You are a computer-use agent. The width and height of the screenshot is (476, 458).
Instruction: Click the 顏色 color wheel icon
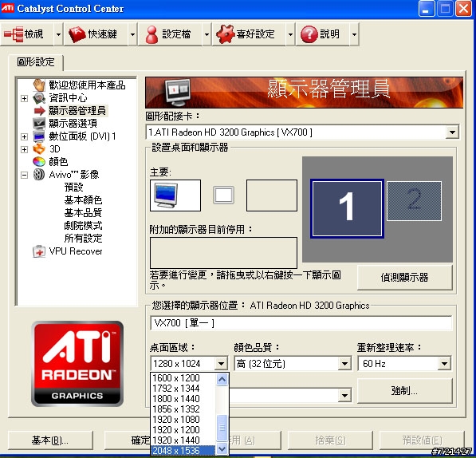coord(39,161)
